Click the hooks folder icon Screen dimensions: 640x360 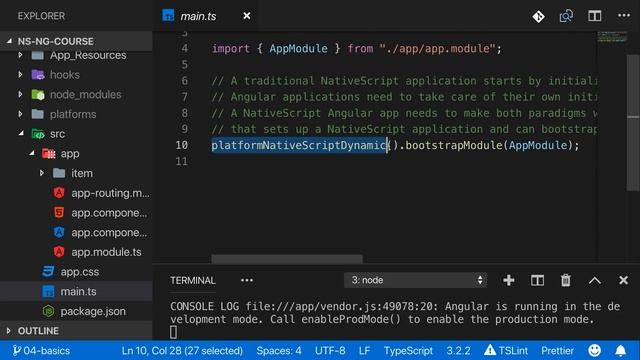tap(38, 75)
